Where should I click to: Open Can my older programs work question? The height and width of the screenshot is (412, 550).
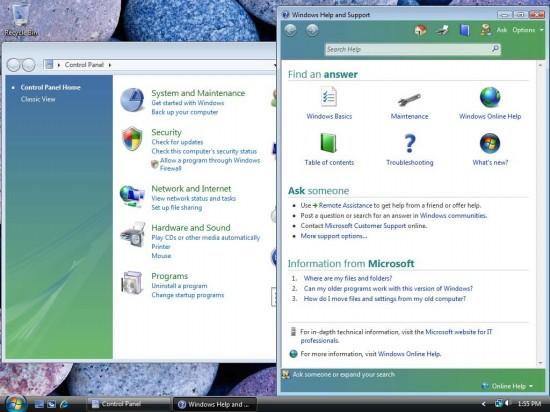coord(388,289)
